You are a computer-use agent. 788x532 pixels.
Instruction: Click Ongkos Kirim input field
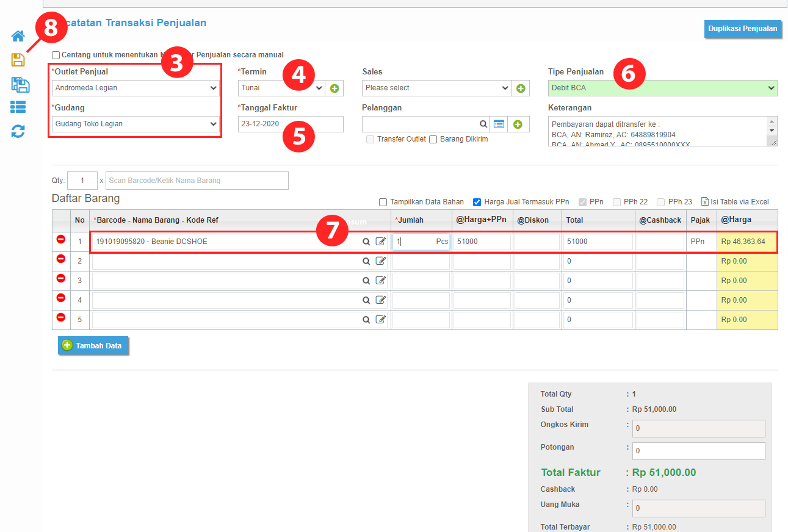click(x=698, y=428)
